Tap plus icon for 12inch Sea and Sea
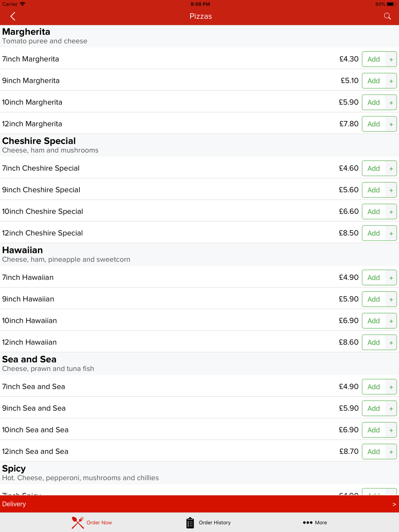The width and height of the screenshot is (399, 532). 391,452
